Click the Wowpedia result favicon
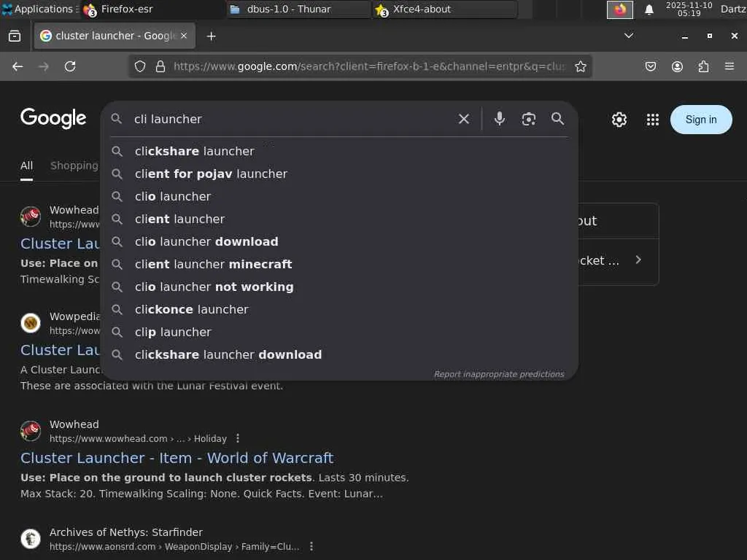The height and width of the screenshot is (560, 747). click(x=31, y=323)
